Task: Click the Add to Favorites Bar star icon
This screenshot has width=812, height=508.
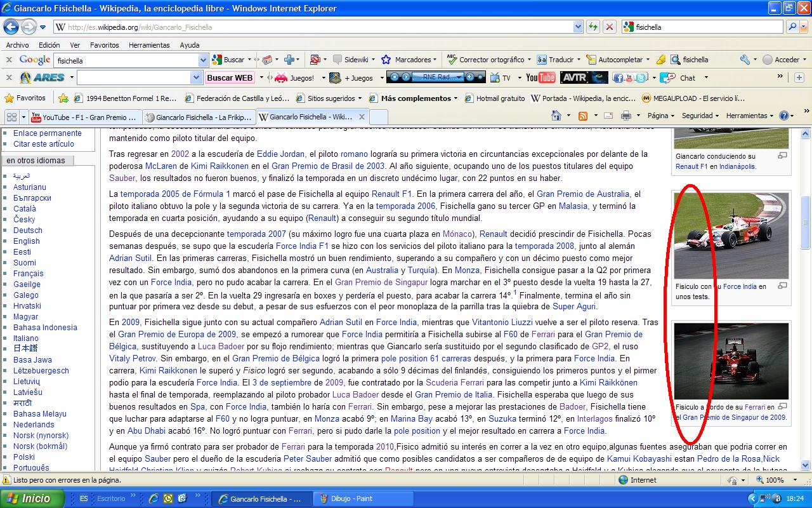Action: click(63, 98)
